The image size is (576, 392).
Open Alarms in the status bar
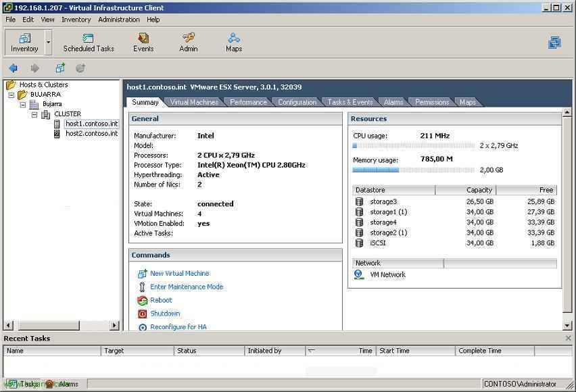(62, 384)
